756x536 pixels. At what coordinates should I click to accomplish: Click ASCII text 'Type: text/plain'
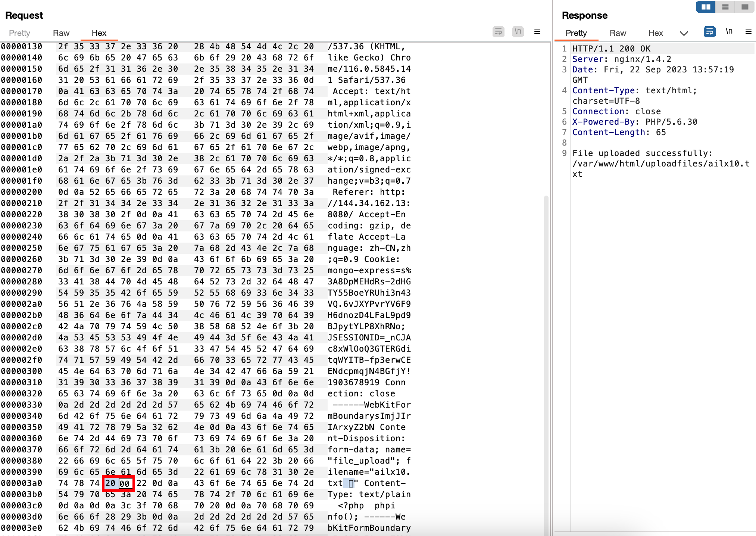pos(369,495)
